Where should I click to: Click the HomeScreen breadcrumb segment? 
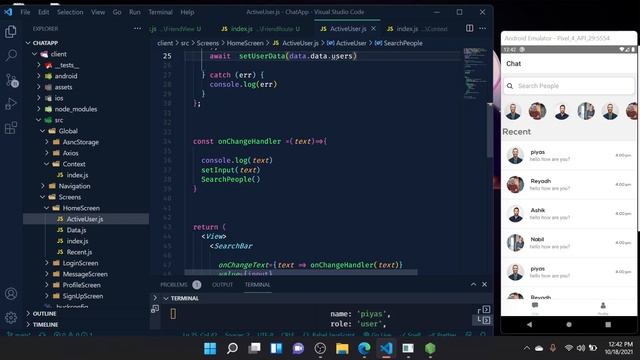pyautogui.click(x=245, y=43)
